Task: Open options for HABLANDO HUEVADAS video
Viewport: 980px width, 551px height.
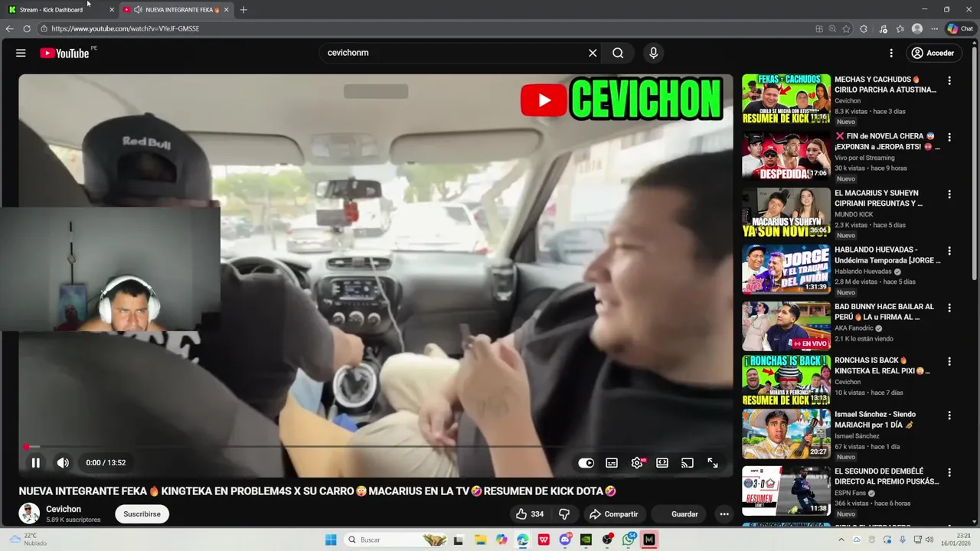Action: pyautogui.click(x=949, y=251)
